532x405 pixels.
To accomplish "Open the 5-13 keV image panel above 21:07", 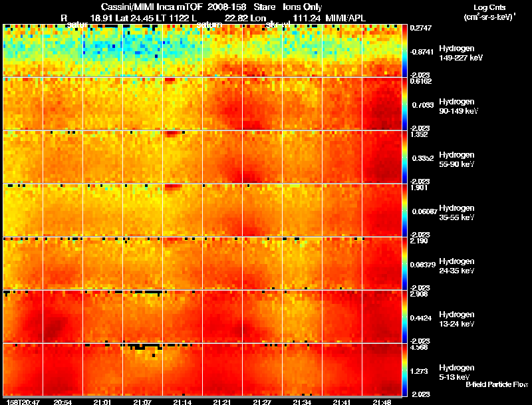I will 142,370.
